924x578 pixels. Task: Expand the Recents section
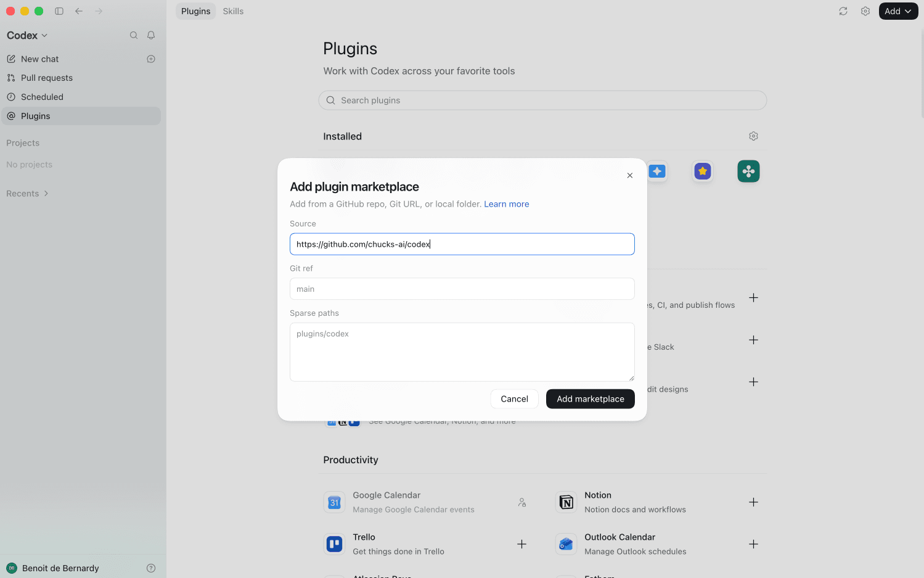[27, 194]
